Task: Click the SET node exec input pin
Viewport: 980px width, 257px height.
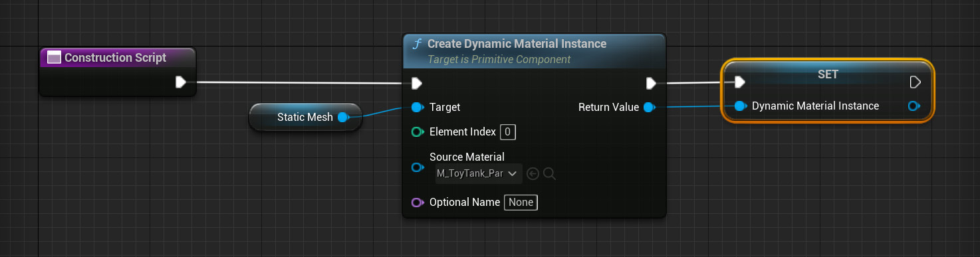Action: [x=739, y=82]
